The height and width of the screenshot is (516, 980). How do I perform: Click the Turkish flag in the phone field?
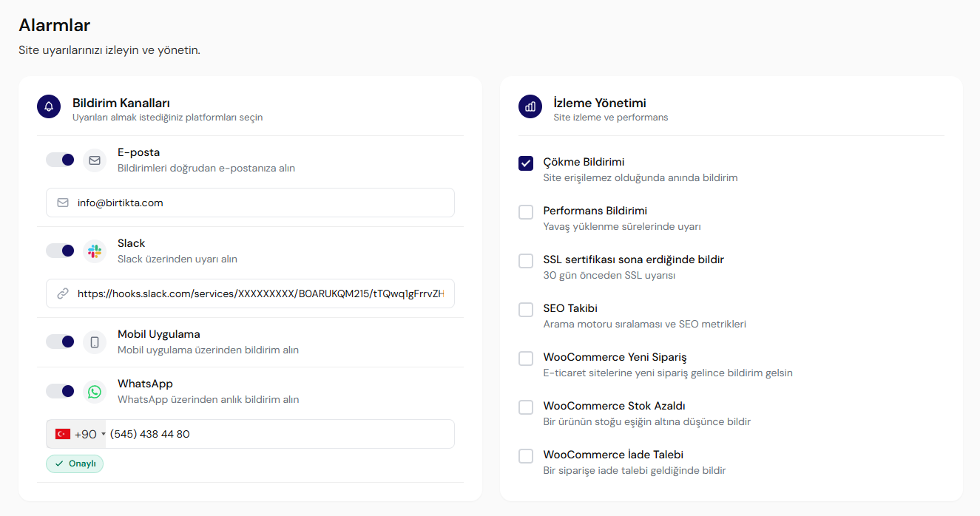click(63, 434)
